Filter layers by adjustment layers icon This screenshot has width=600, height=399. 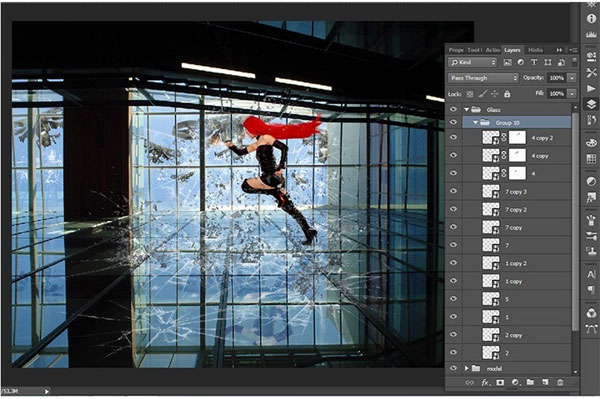[521, 62]
